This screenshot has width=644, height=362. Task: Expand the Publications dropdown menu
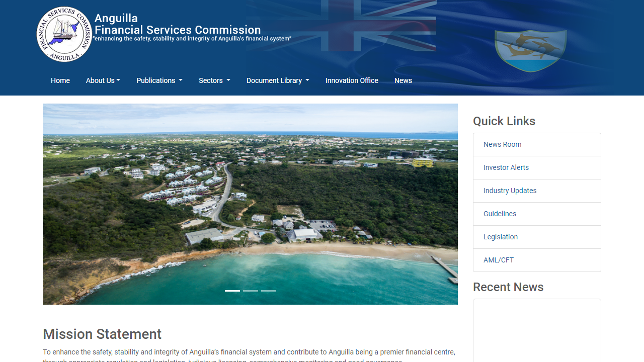point(159,80)
